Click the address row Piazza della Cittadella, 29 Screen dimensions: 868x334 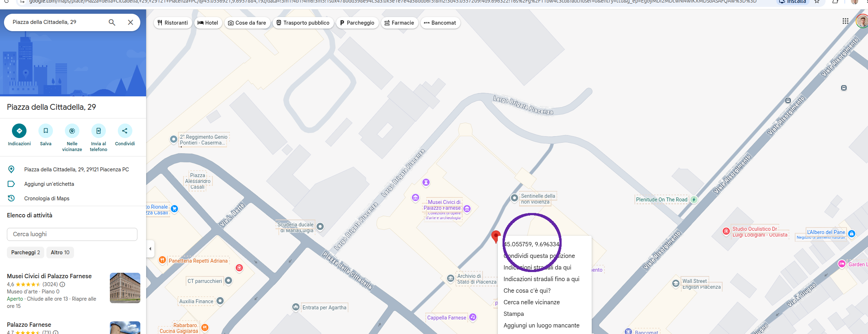tap(73, 170)
